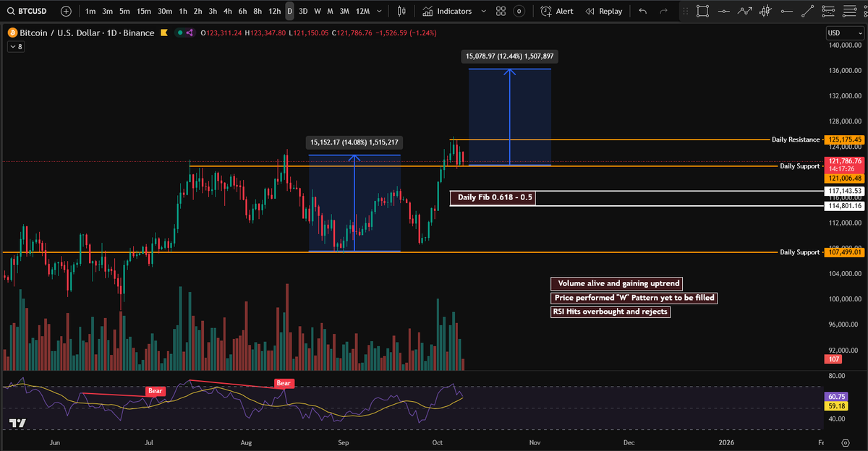Switch to the 3D timeframe
This screenshot has height=451, width=868.
tap(303, 11)
